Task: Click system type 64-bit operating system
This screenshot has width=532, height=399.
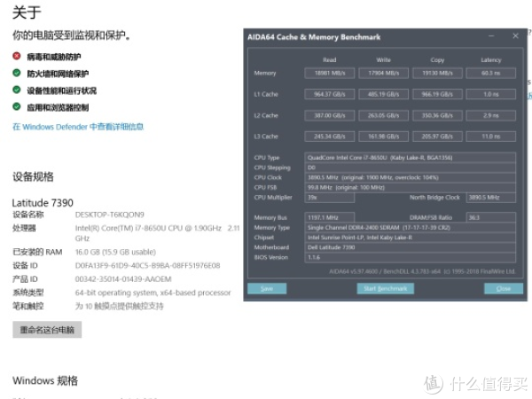Action: (153, 293)
